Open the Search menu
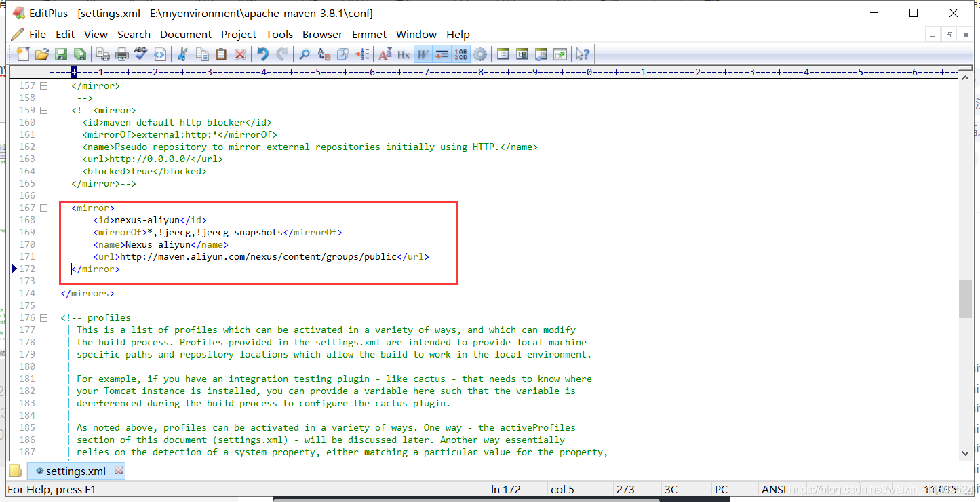980x502 pixels. coord(134,34)
